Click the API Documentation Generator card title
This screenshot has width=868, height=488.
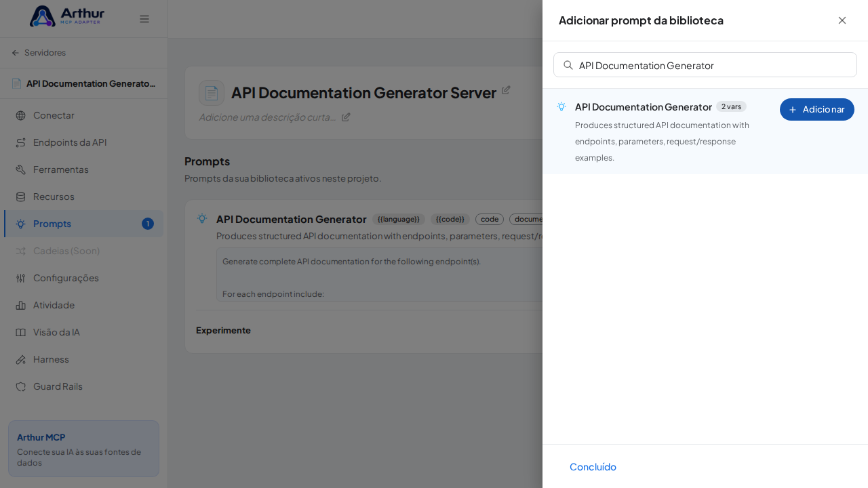pyautogui.click(x=292, y=219)
